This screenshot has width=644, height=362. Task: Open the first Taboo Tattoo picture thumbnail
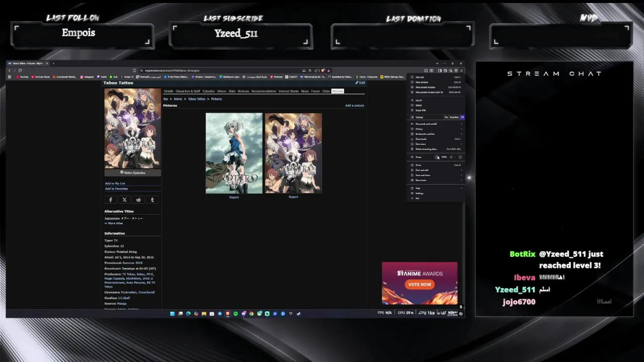tap(234, 153)
